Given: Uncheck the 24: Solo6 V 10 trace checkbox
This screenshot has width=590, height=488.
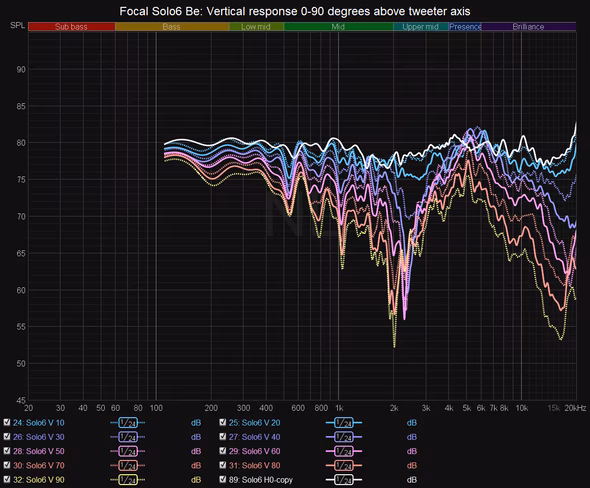Looking at the screenshot, I should click(7, 422).
